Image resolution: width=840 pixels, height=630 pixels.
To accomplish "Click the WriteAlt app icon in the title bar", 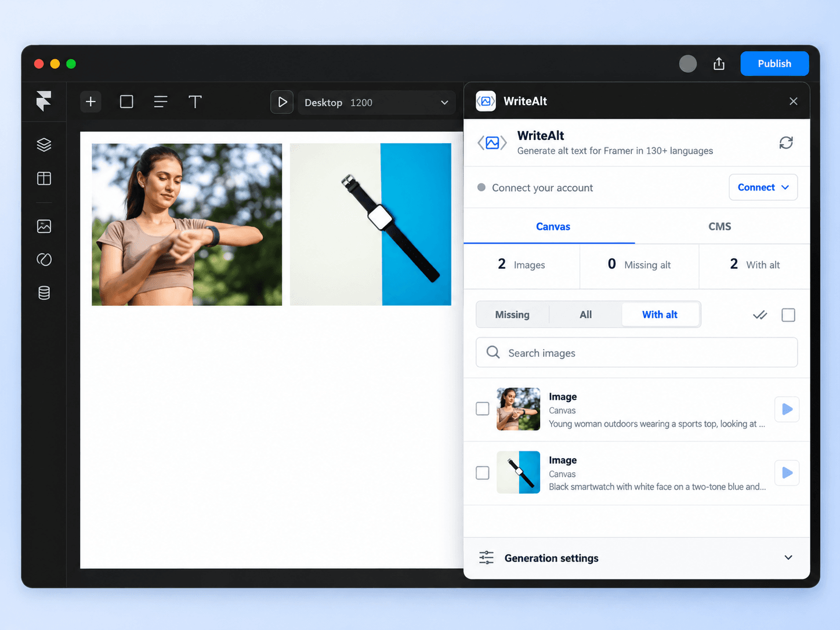I will [x=486, y=101].
